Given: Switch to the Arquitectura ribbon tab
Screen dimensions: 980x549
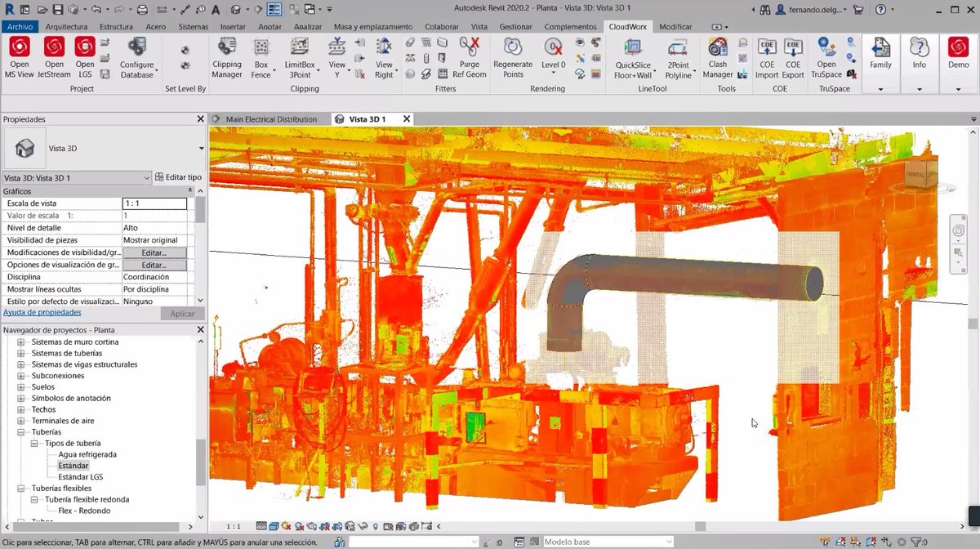Looking at the screenshot, I should [66, 27].
